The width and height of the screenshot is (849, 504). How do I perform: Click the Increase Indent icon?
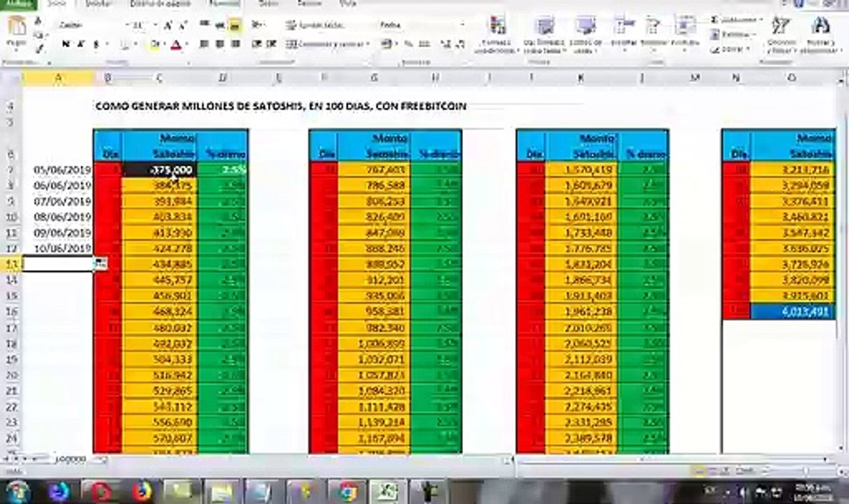tap(270, 43)
